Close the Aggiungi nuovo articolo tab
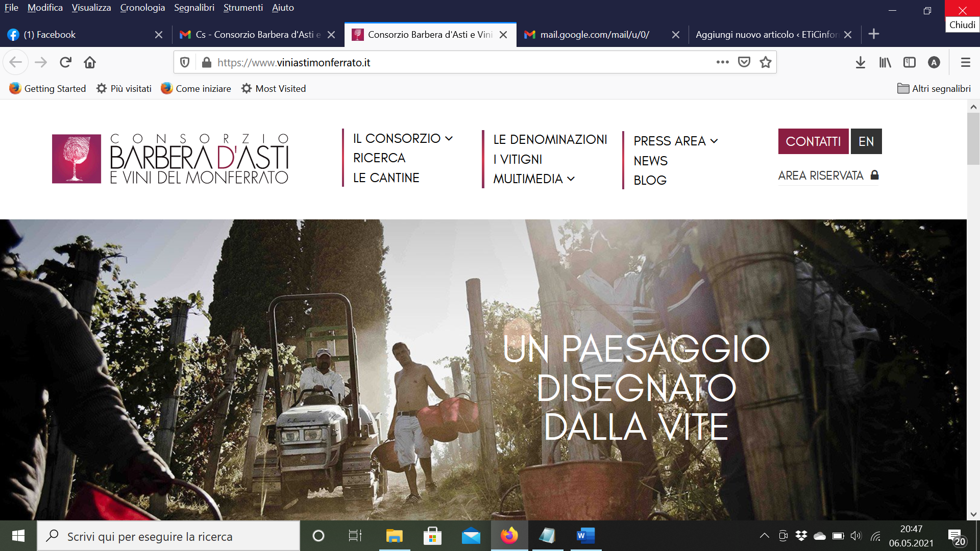The width and height of the screenshot is (980, 551). pyautogui.click(x=847, y=35)
